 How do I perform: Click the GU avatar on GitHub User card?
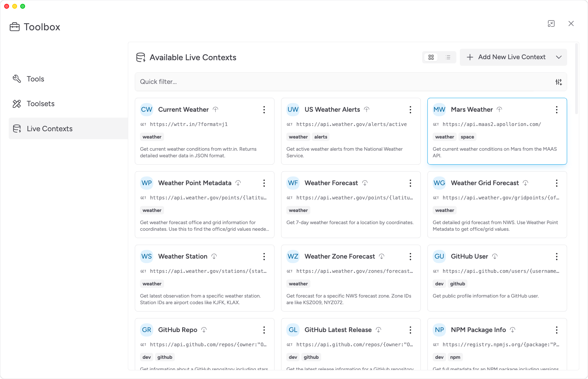pyautogui.click(x=439, y=256)
